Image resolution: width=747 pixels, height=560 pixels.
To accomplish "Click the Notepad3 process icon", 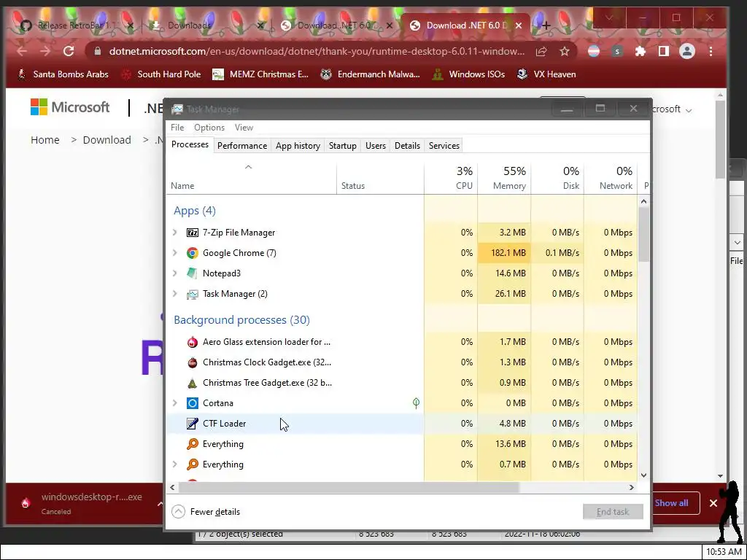I will (x=193, y=273).
